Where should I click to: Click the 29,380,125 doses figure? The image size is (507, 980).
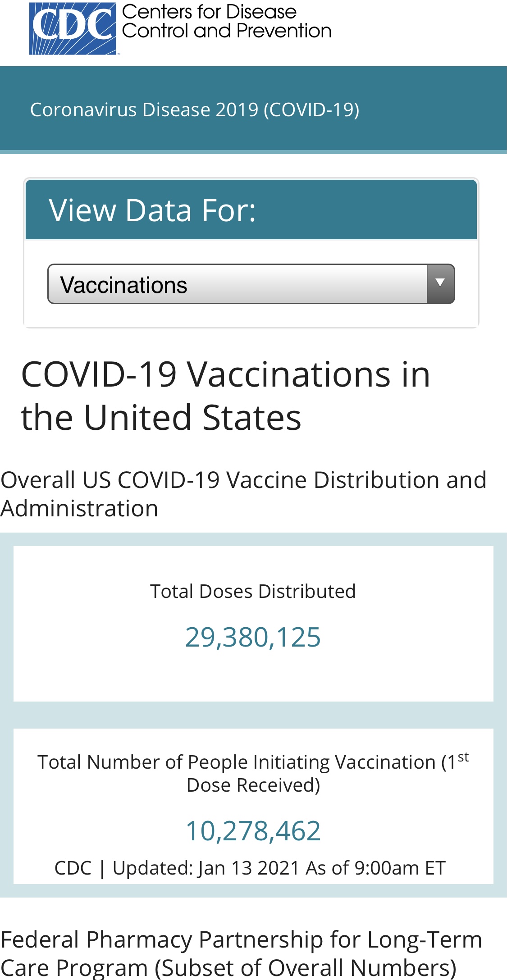pyautogui.click(x=253, y=637)
